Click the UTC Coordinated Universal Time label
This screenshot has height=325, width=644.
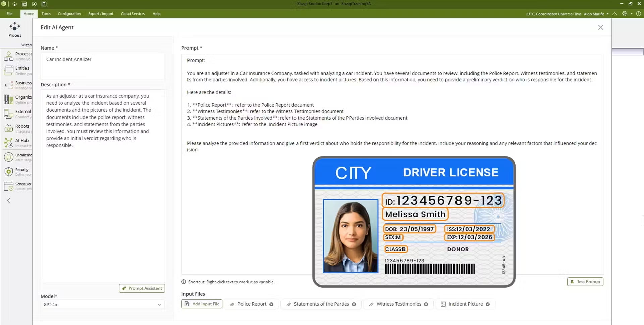553,14
